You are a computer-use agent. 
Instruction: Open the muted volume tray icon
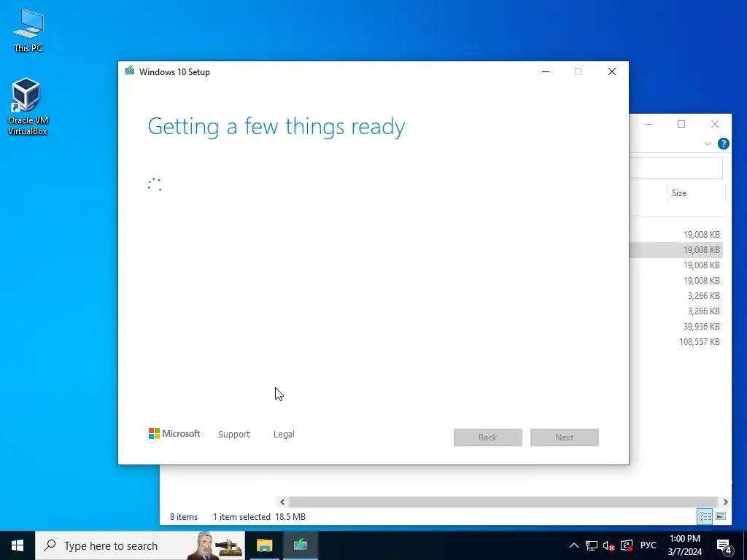[608, 545]
